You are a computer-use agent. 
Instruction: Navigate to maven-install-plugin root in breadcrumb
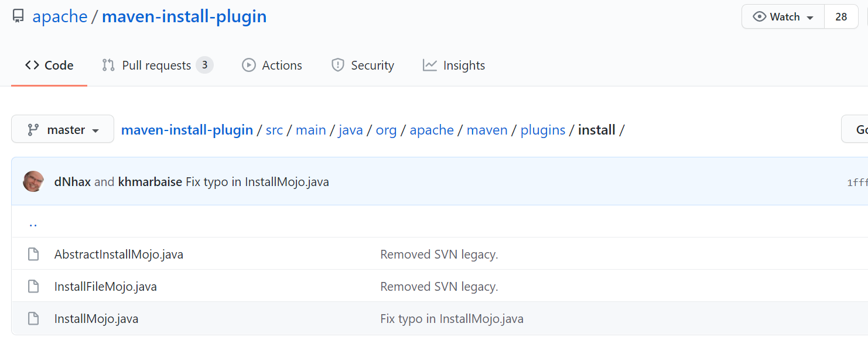187,130
